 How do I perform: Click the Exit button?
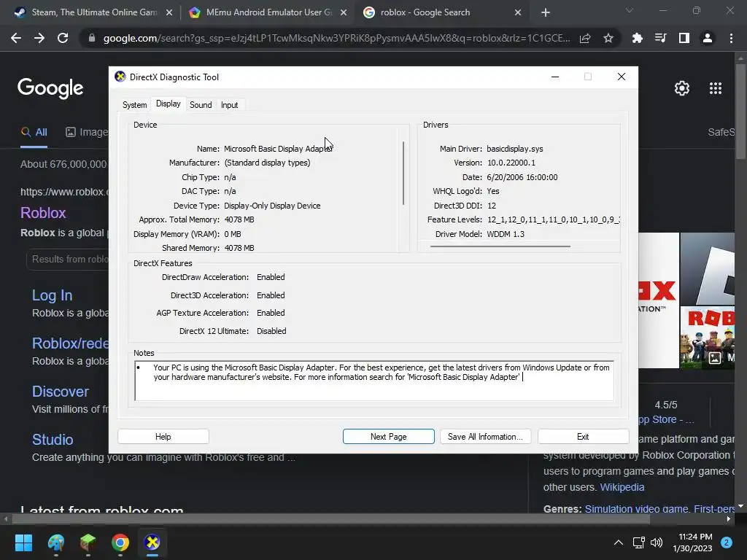(x=583, y=437)
